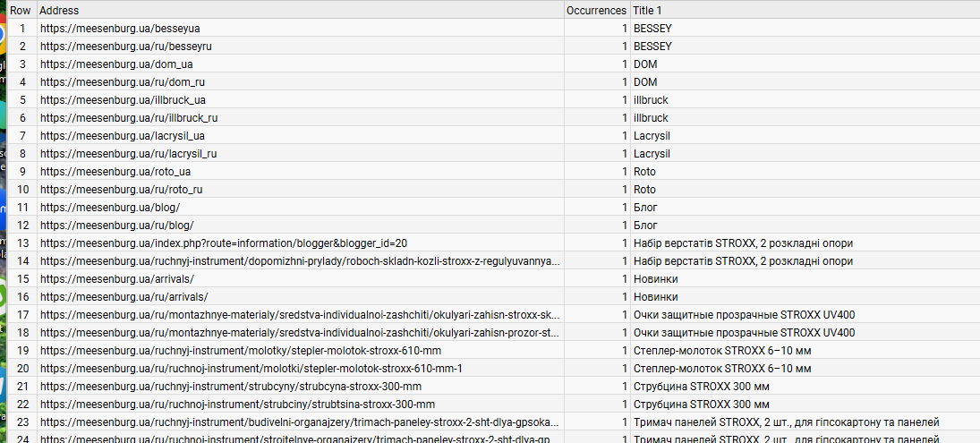Click Степлер-молоток STROXX title in row 20

point(722,368)
